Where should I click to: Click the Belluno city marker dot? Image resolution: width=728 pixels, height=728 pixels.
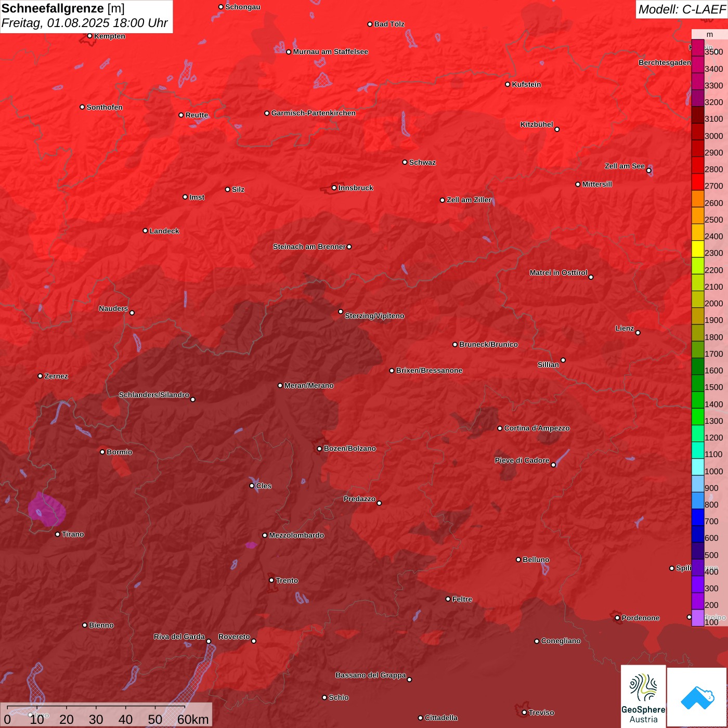[x=518, y=560]
